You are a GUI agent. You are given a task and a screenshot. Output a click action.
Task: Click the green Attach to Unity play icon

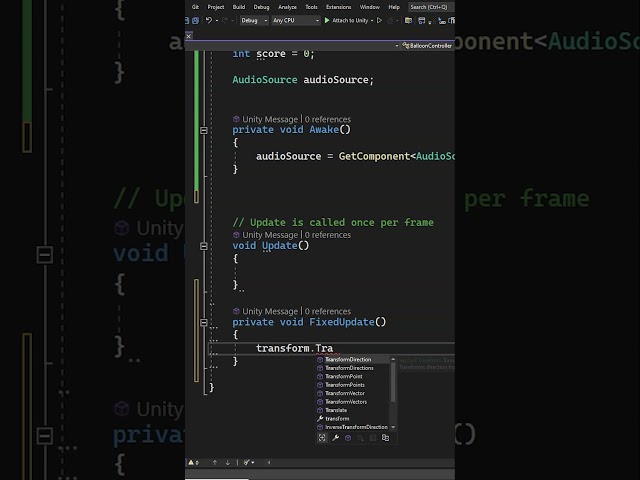[x=327, y=20]
